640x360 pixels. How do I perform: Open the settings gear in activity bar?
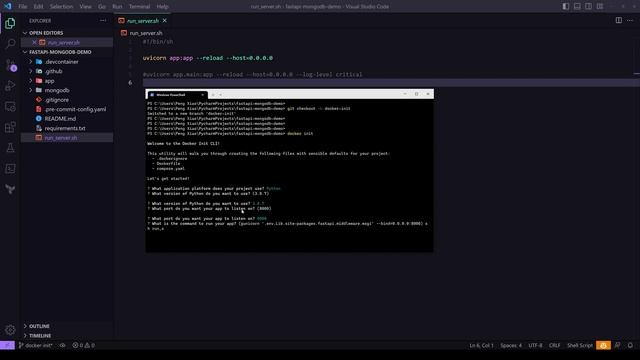click(10, 329)
